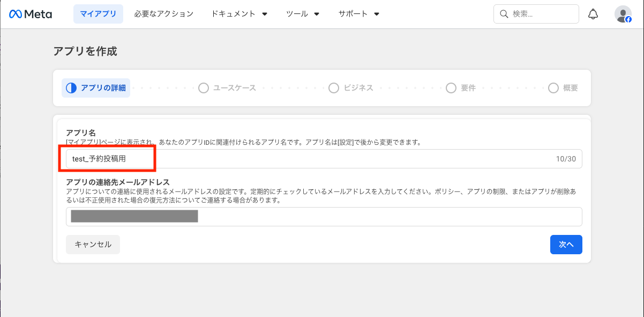644x317 pixels.
Task: Expand the ドキュメント dropdown menu
Action: coord(239,14)
